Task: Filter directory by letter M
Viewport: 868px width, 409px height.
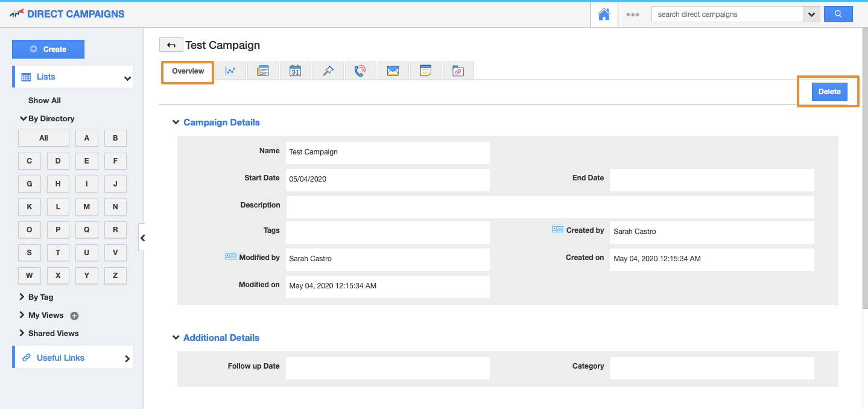Action: click(87, 207)
